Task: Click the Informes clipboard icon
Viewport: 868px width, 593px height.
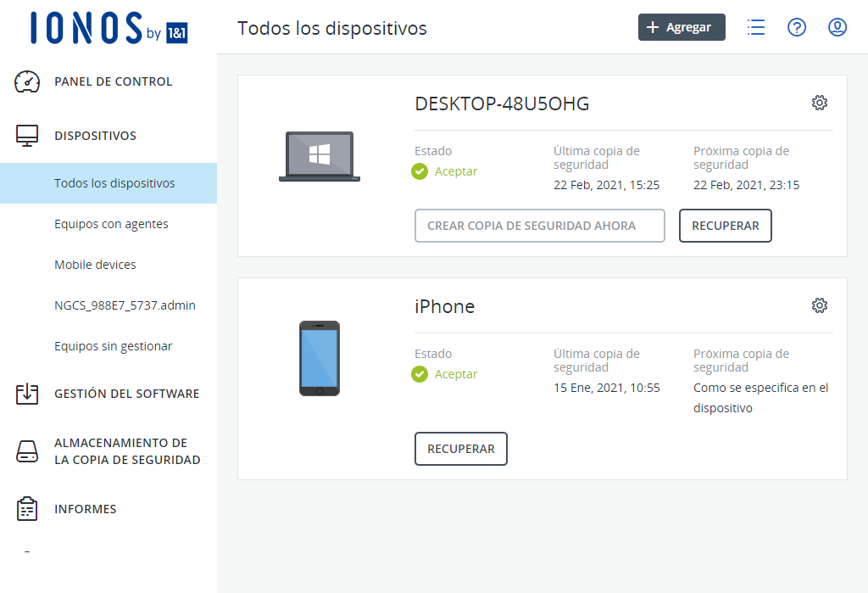Action: 27,509
